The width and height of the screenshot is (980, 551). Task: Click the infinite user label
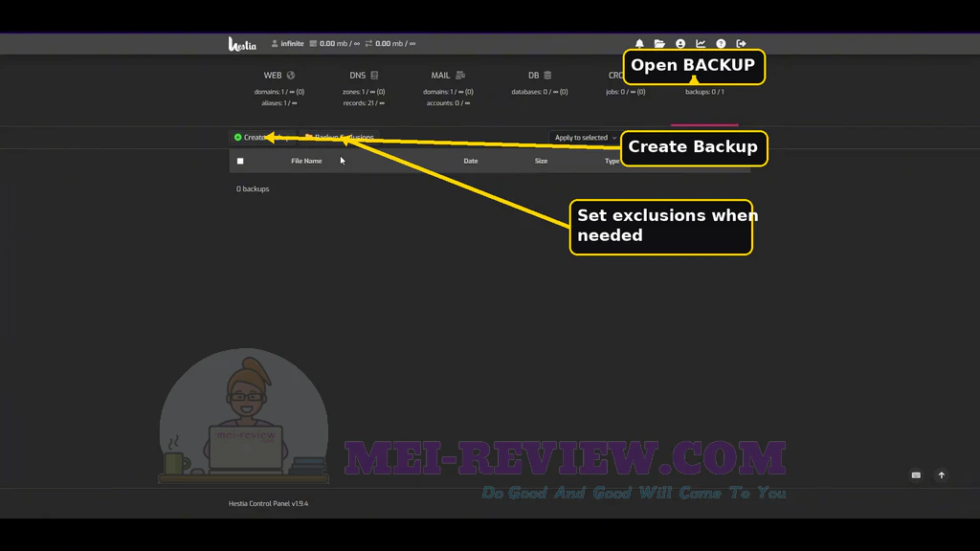[x=287, y=44]
